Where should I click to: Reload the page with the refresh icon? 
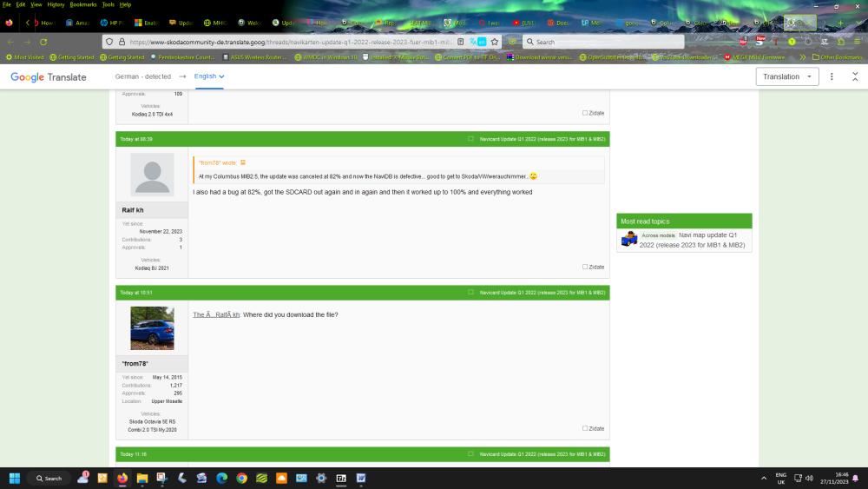click(x=43, y=42)
